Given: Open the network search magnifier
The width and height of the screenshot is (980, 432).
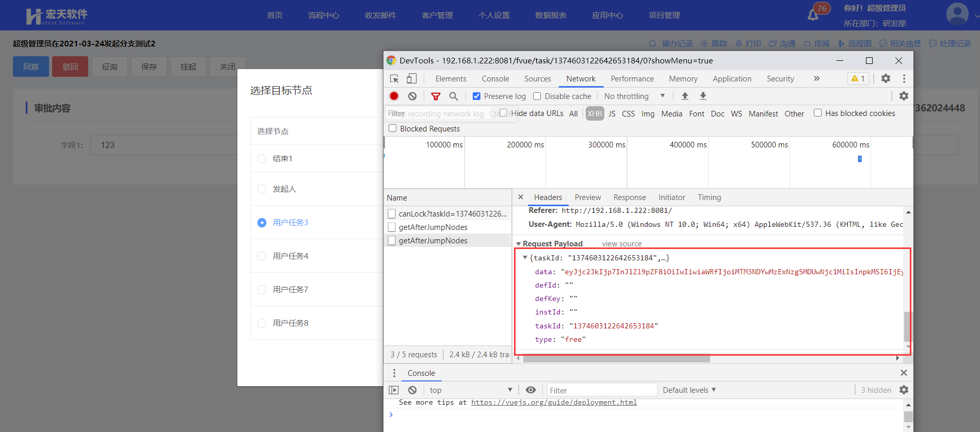Looking at the screenshot, I should pyautogui.click(x=454, y=96).
